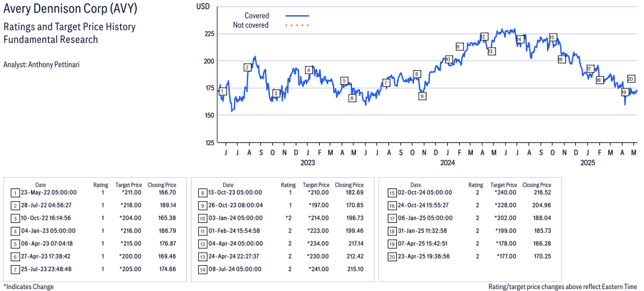Select chart marker 20 on the price chart
Screen dimensions: 644x291
pyautogui.click(x=631, y=79)
